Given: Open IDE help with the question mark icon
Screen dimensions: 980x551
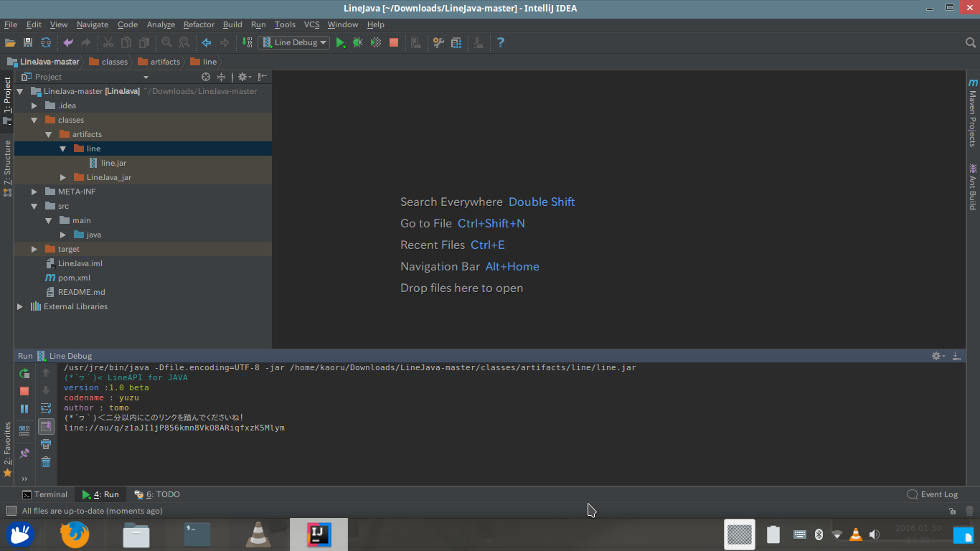Looking at the screenshot, I should [x=501, y=42].
